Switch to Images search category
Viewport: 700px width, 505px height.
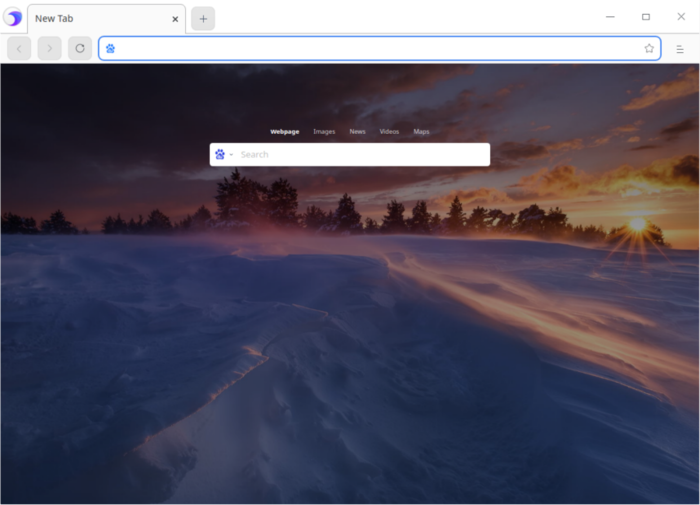point(324,131)
